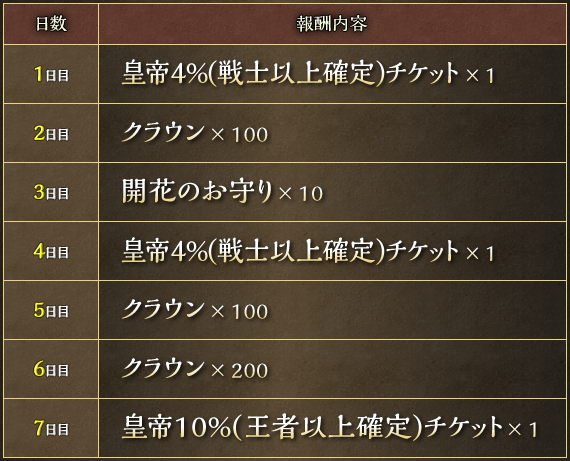Select the 6日目 day cell

coord(51,369)
